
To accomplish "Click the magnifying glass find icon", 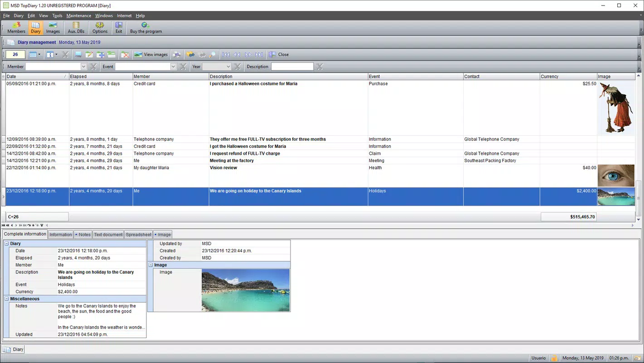I will [212, 54].
